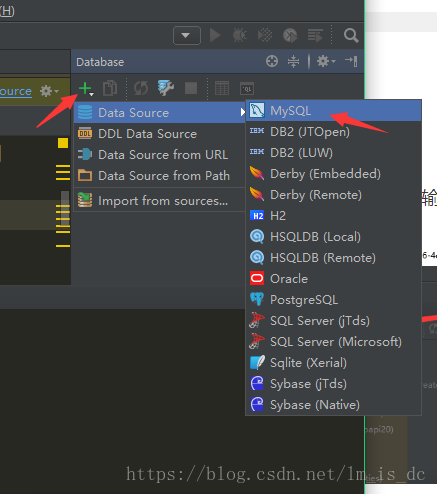
Task: Click the editor vertical scrollbar thumb
Action: tap(65, 207)
